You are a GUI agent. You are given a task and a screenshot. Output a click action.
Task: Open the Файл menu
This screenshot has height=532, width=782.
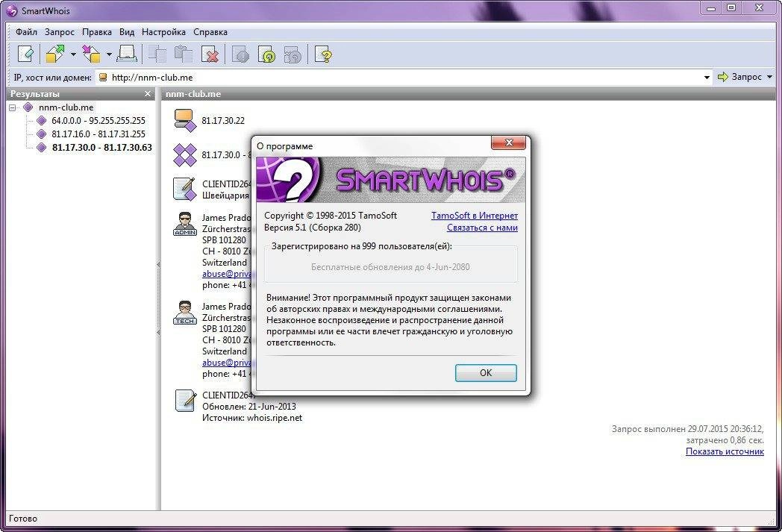(26, 32)
